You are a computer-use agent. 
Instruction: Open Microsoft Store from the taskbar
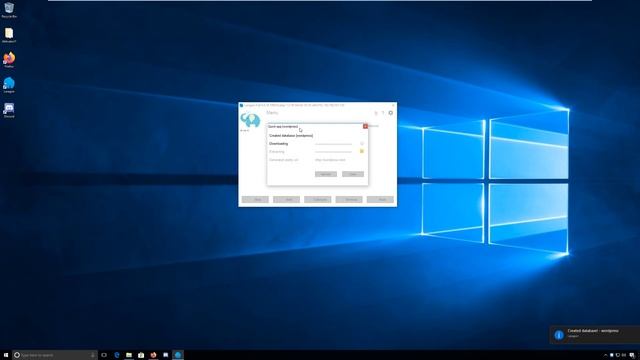pos(141,355)
